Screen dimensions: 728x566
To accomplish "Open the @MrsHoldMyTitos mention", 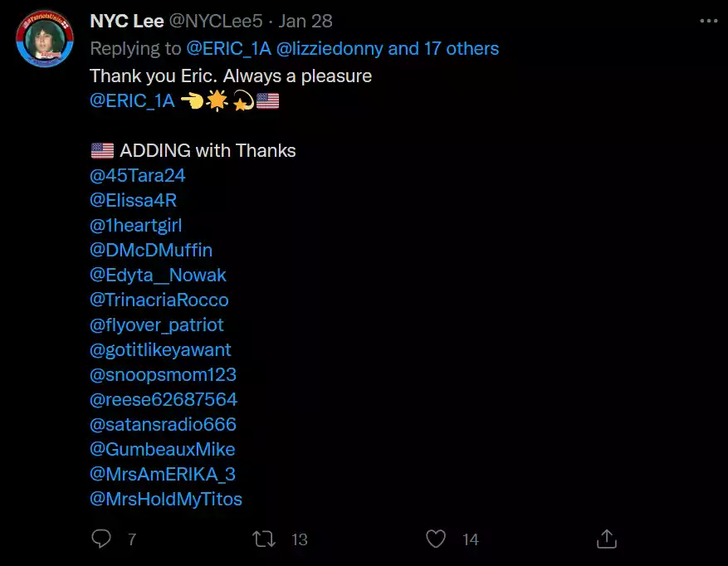I will pyautogui.click(x=165, y=500).
